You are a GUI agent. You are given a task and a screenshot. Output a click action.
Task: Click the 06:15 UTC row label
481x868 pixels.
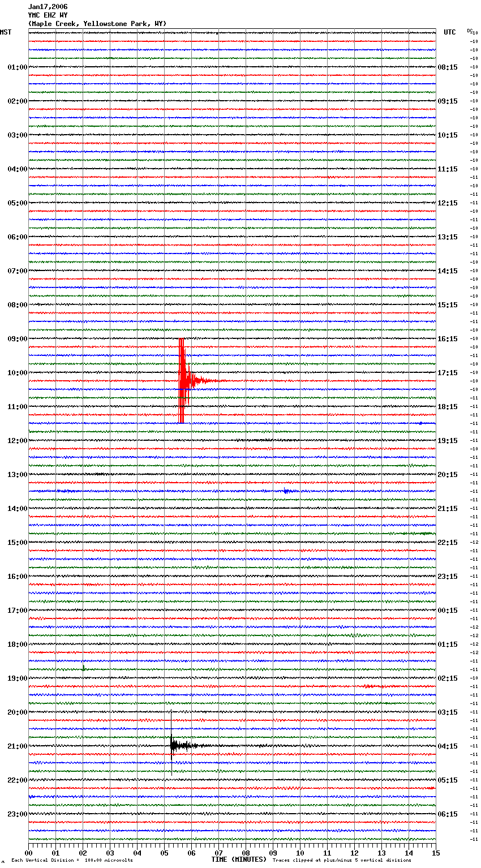[448, 814]
